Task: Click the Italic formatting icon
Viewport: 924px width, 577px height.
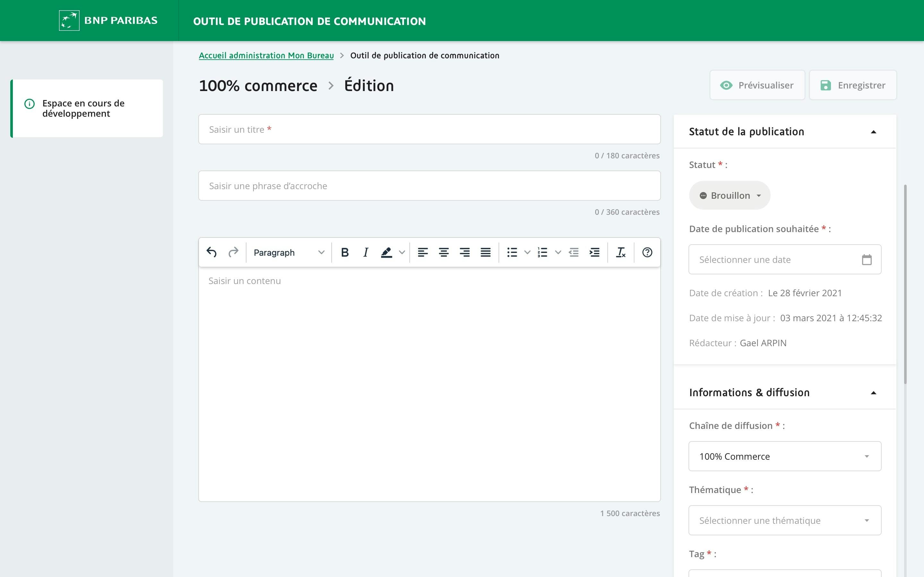Action: (x=365, y=253)
